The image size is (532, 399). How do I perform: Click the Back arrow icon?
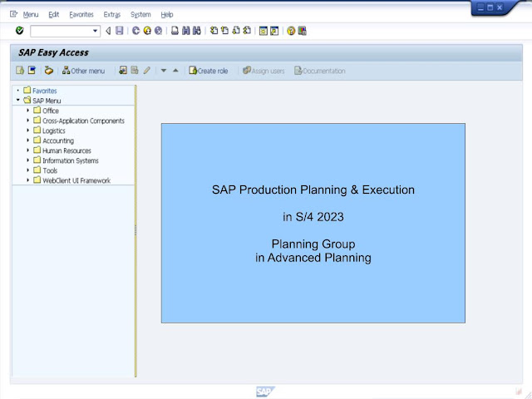[136, 31]
